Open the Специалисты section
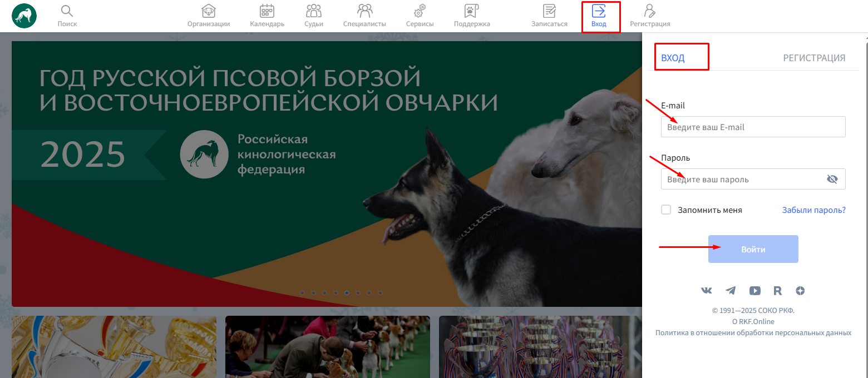 pyautogui.click(x=364, y=11)
